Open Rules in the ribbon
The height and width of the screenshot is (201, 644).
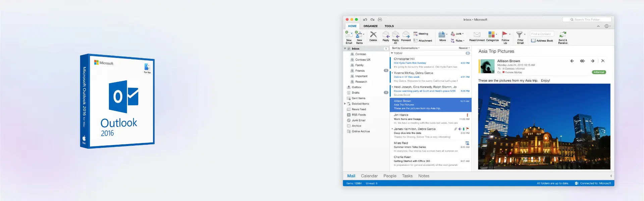458,41
